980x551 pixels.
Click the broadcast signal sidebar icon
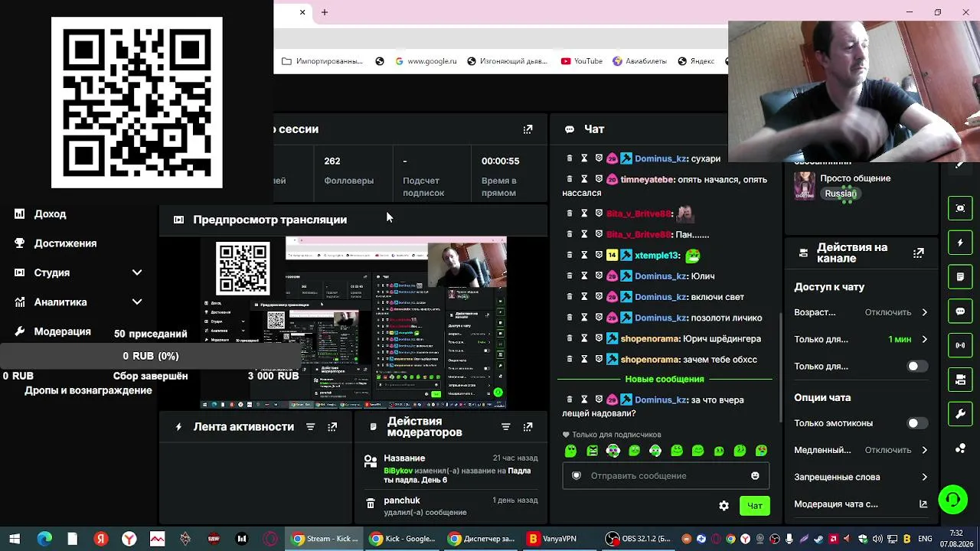click(x=960, y=345)
